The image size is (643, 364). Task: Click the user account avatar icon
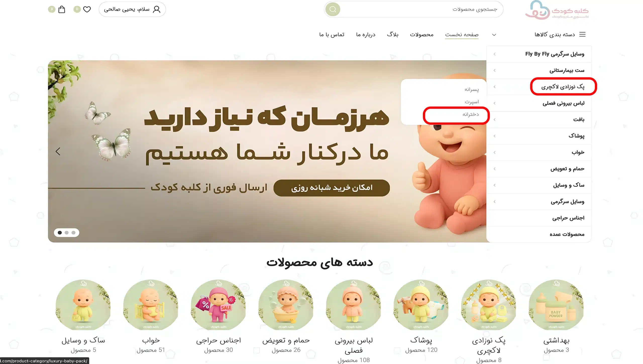pyautogui.click(x=156, y=9)
